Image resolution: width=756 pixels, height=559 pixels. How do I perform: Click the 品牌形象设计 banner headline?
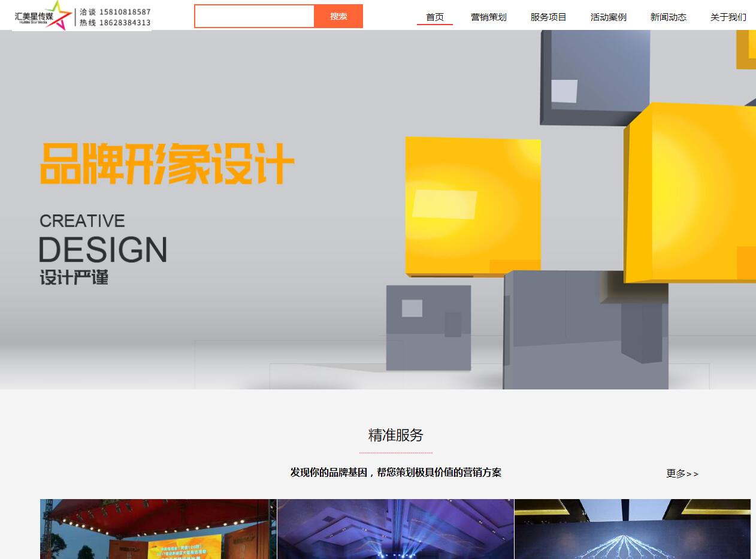(167, 164)
